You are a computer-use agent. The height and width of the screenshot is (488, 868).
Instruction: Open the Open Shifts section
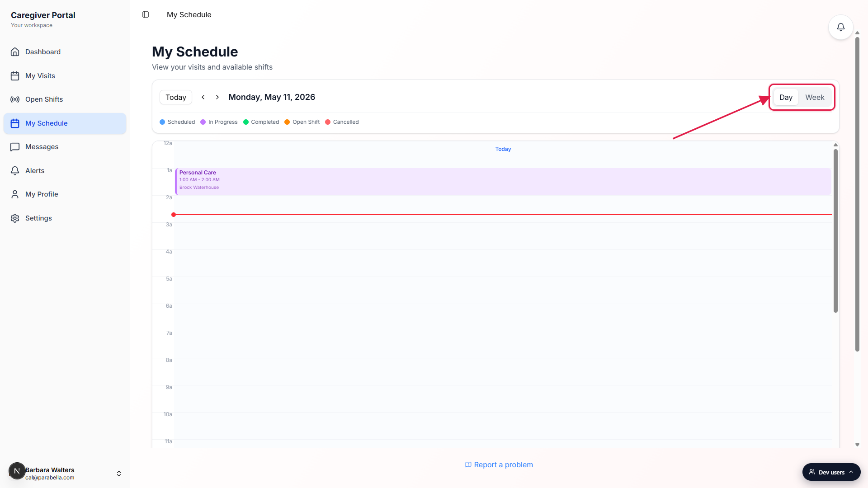point(65,99)
